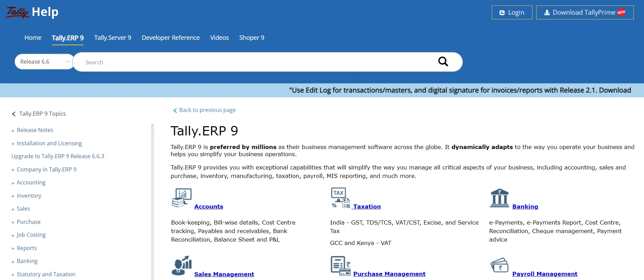Expand the Sales topic in sidebar
Viewport: 644px width, 280px height.
pos(13,209)
